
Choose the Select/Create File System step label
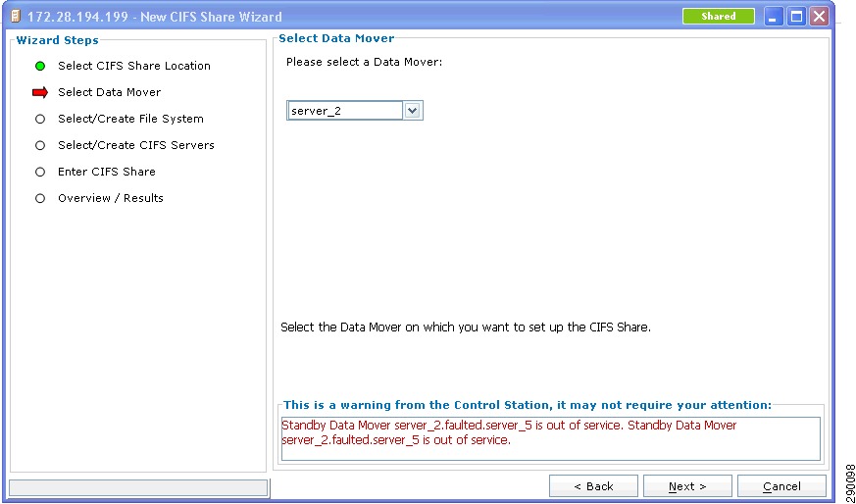(131, 119)
